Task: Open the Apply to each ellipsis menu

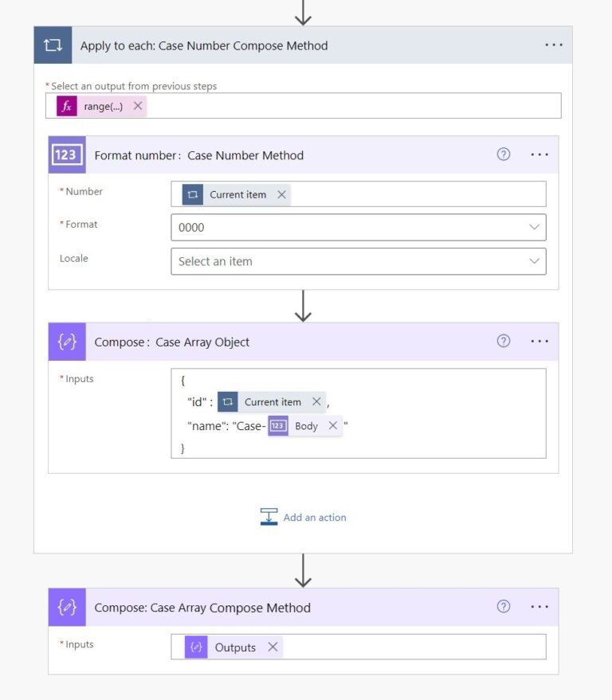Action: click(554, 45)
